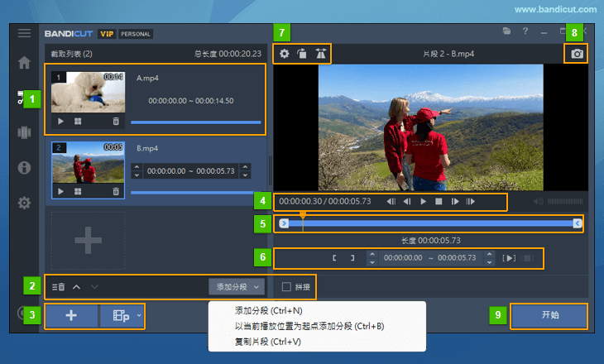
Task: Open the Join mode sidebar icon
Action: pos(24,132)
